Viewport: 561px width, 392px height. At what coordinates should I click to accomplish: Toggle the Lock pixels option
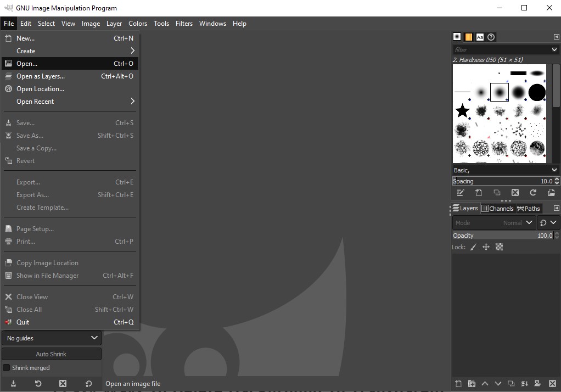click(473, 247)
